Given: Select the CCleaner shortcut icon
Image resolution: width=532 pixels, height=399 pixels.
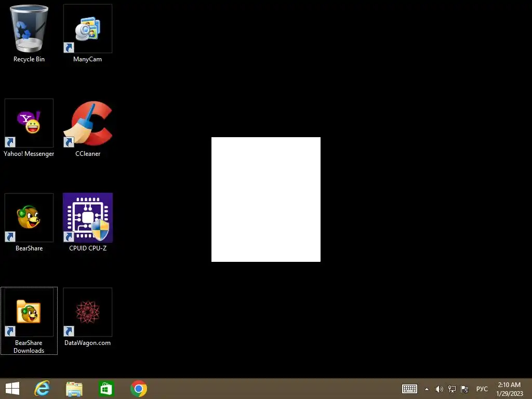Looking at the screenshot, I should (87, 123).
